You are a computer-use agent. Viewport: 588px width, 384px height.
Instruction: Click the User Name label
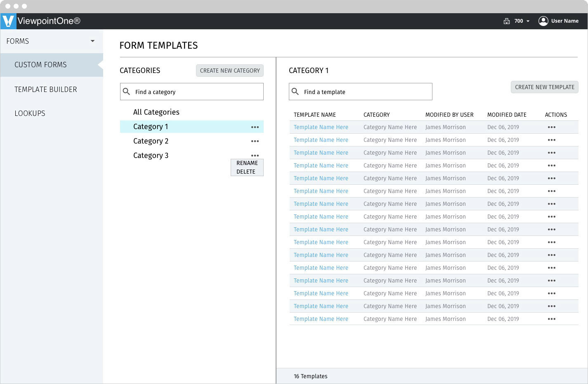tap(565, 21)
